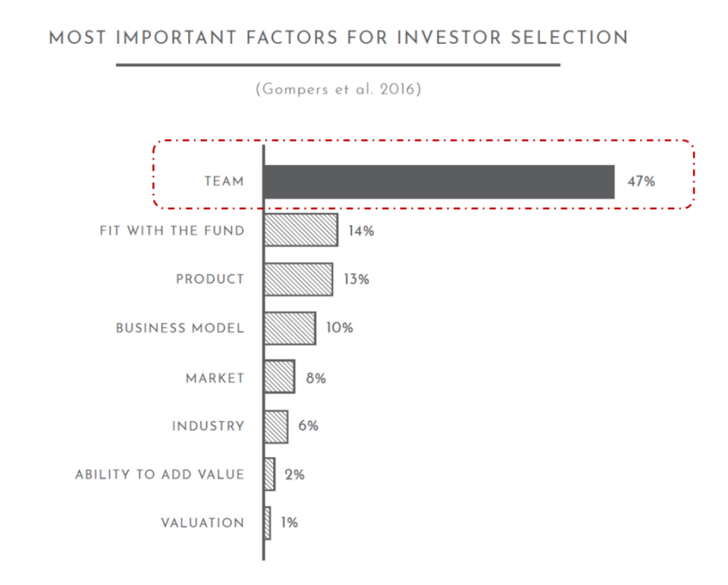The height and width of the screenshot is (585, 728).
Task: Click the small VALUATION bar
Action: pos(267,523)
